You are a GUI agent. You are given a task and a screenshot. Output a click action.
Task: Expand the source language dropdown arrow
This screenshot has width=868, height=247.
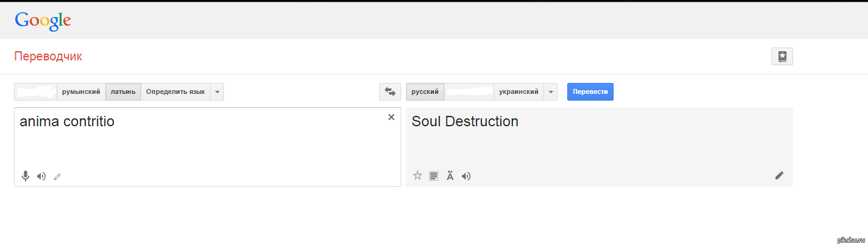pyautogui.click(x=217, y=91)
